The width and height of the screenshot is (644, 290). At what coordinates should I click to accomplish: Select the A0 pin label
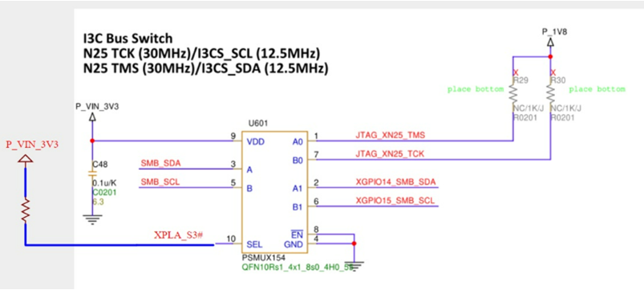(x=298, y=142)
